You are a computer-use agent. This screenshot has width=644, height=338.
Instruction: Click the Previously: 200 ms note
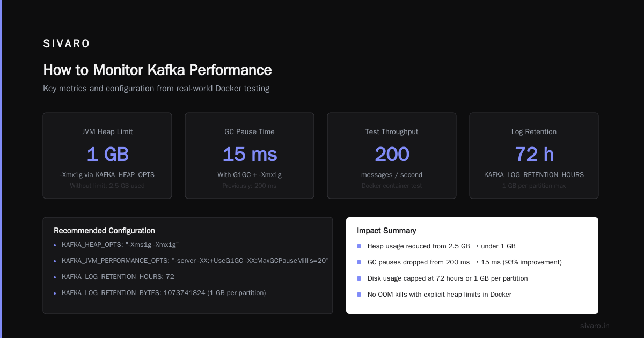coord(250,186)
